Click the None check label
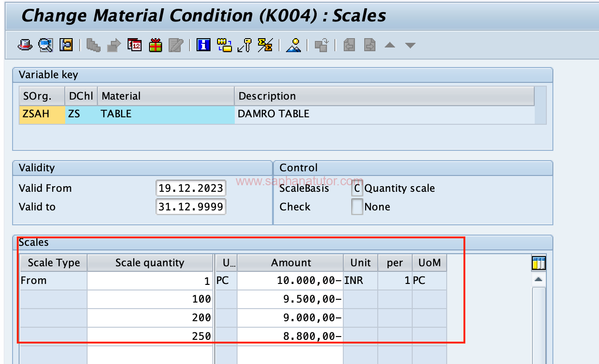This screenshot has width=599, height=364. [377, 207]
